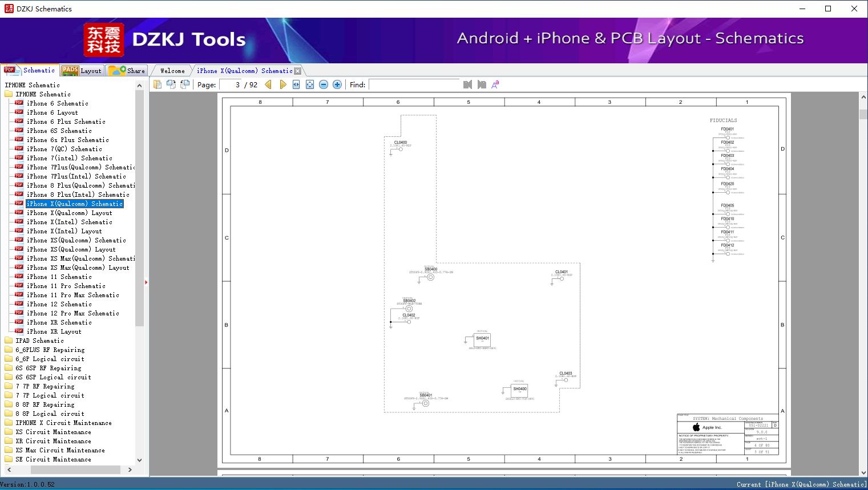The width and height of the screenshot is (868, 490).
Task: Switch to the Share tab
Action: [127, 71]
